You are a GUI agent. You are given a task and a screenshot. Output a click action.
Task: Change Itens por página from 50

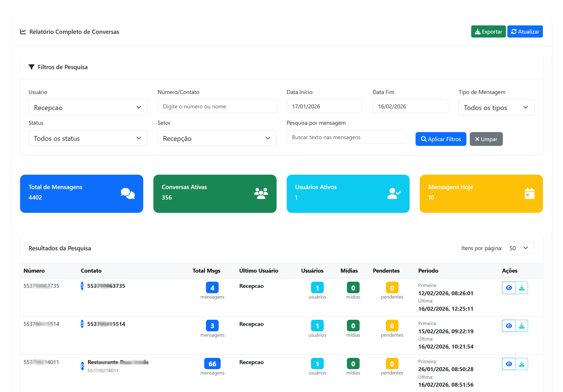point(519,248)
